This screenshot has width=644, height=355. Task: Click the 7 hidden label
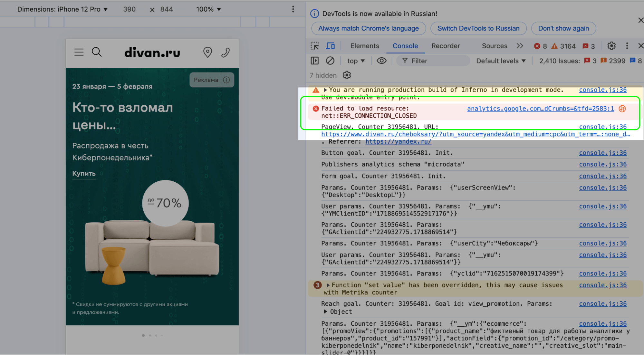pos(323,75)
